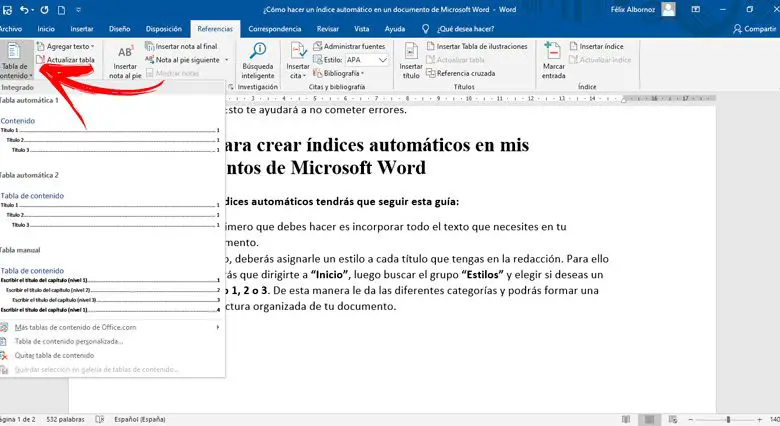Switch to the Inicio tab

pyautogui.click(x=46, y=29)
